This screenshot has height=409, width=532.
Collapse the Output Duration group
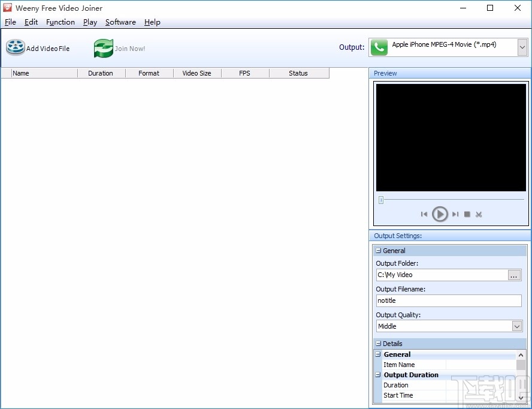point(378,375)
